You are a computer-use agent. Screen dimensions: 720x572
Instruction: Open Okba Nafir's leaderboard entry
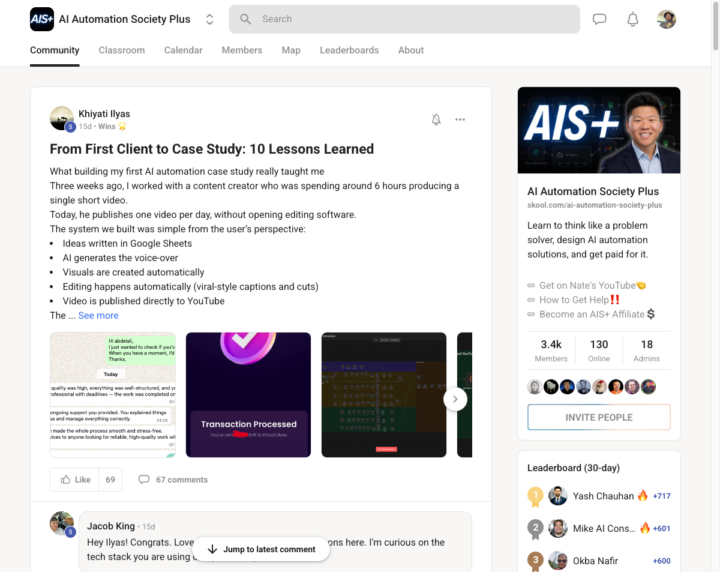coord(599,561)
